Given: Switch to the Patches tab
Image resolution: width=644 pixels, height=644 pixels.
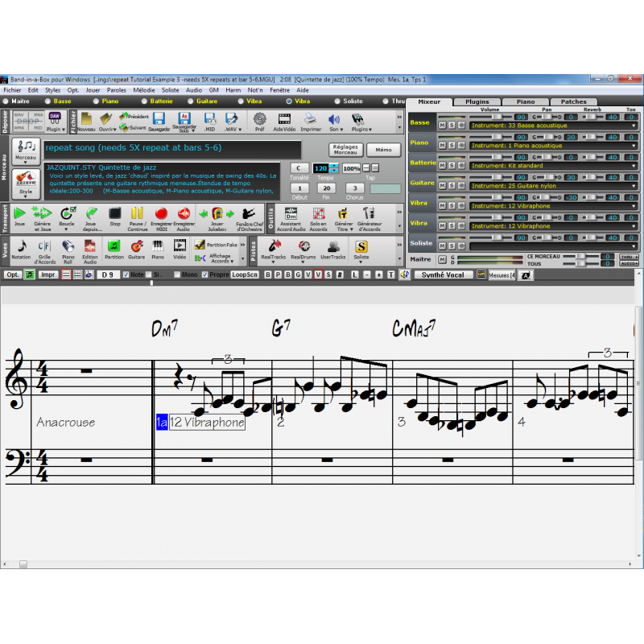Looking at the screenshot, I should [573, 102].
